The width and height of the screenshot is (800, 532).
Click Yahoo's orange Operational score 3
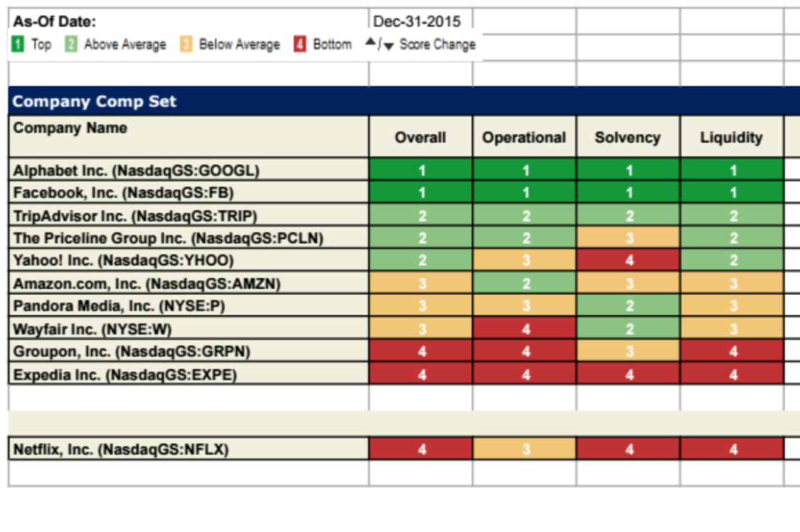(525, 260)
